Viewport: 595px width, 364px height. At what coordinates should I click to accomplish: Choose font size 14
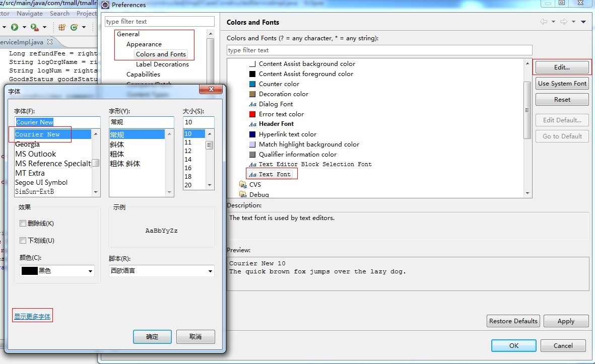[188, 159]
